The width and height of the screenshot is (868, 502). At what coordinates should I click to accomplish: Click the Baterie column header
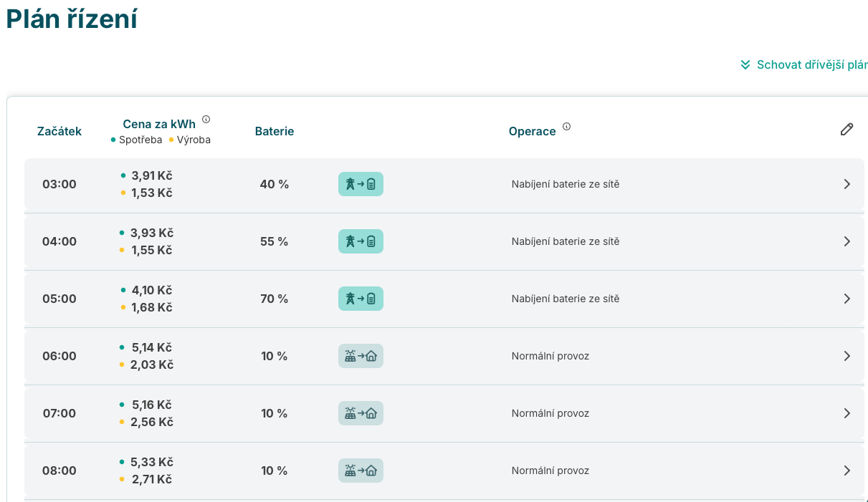pos(274,131)
